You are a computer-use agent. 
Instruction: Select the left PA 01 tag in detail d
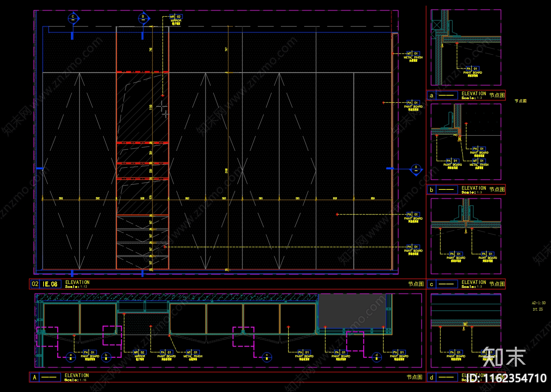click(x=456, y=356)
